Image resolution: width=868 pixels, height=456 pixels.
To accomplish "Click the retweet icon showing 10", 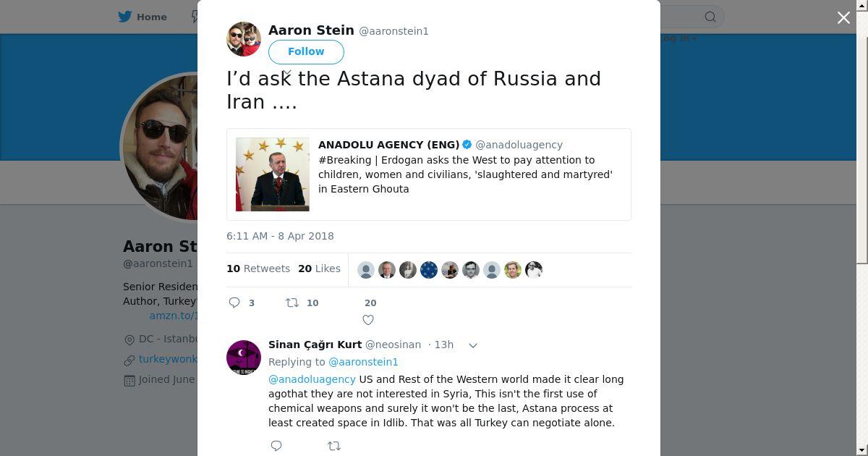I will click(292, 303).
